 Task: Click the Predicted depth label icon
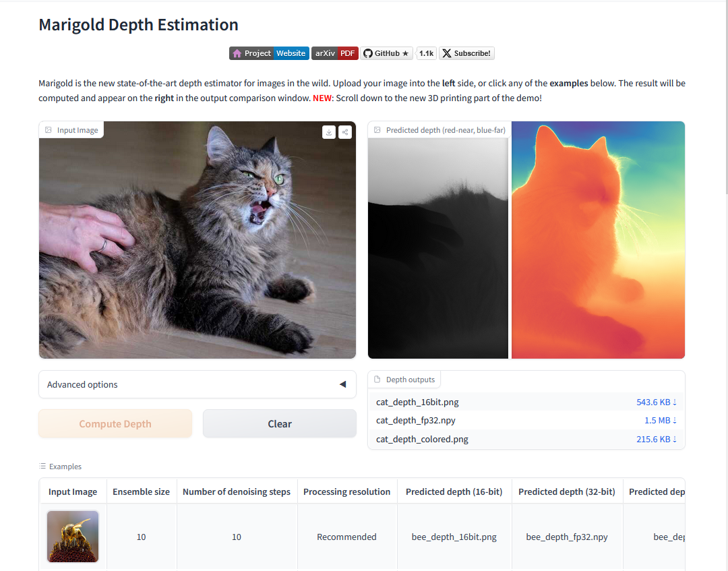[x=377, y=130]
